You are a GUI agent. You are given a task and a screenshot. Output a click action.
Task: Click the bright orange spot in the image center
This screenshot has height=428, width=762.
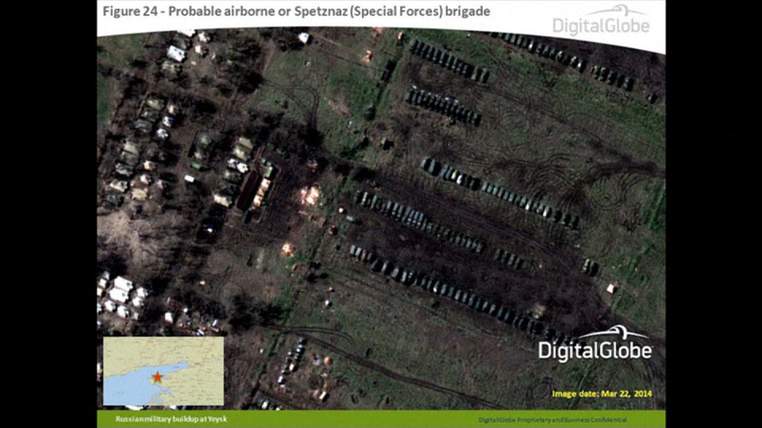pos(311,195)
